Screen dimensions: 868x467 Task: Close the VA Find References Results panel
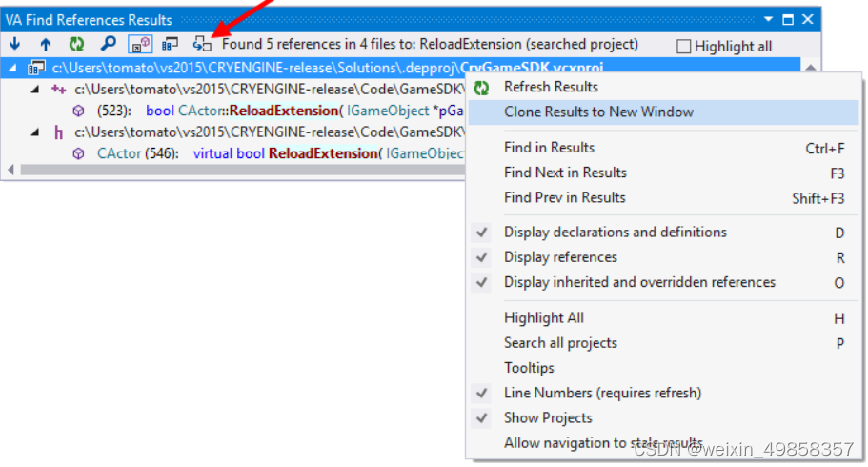[x=808, y=19]
